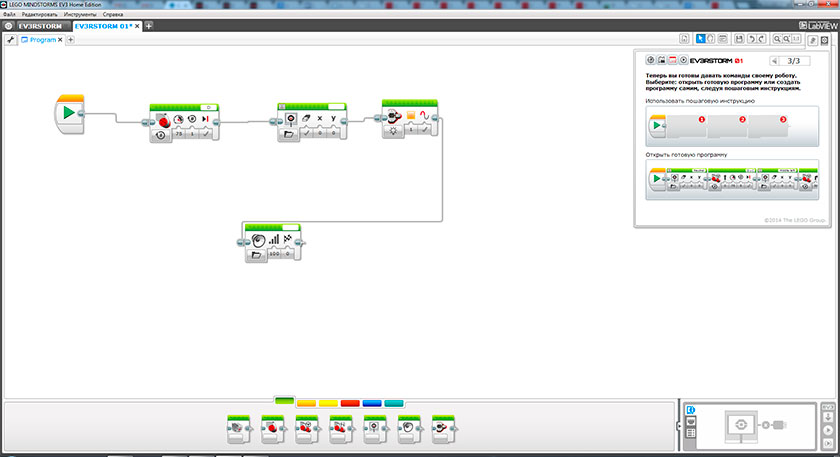Save the project with the floppy icon
This screenshot has width=840, height=457.
point(739,39)
